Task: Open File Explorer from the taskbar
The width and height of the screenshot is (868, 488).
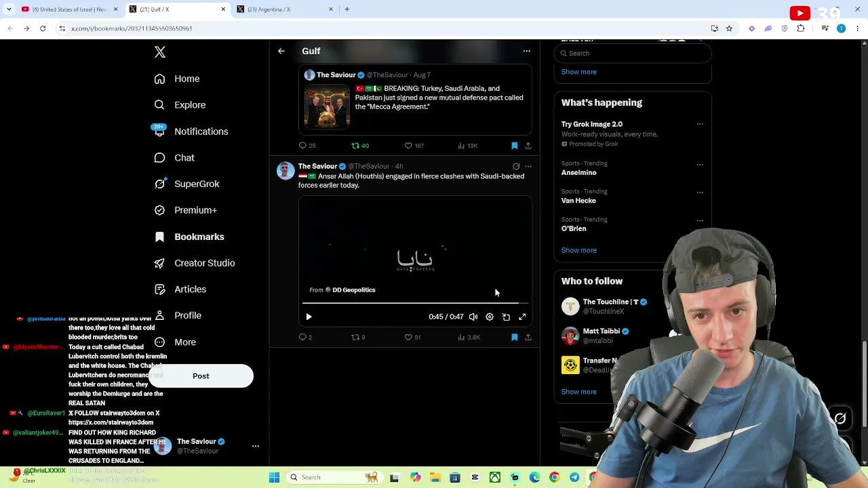Action: 435,478
